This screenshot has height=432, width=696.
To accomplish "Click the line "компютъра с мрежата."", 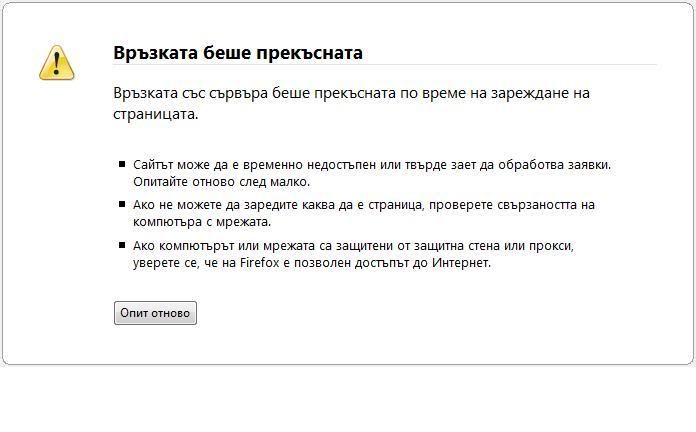I will tap(201, 223).
